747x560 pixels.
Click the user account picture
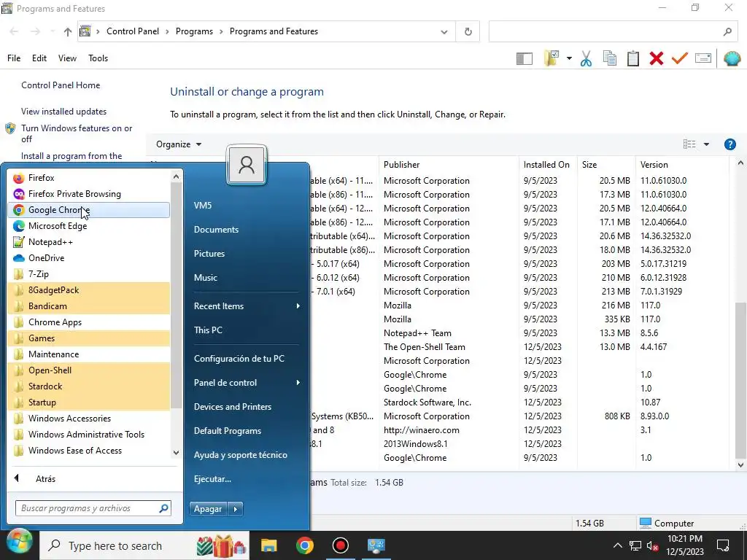tap(247, 166)
